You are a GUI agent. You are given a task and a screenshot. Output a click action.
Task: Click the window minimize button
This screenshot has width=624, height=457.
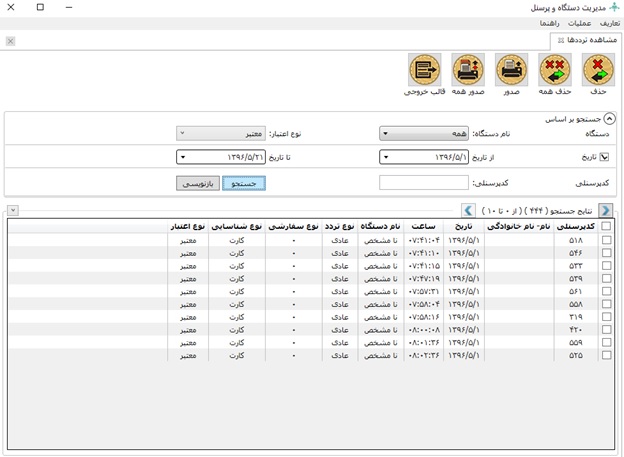[69, 7]
